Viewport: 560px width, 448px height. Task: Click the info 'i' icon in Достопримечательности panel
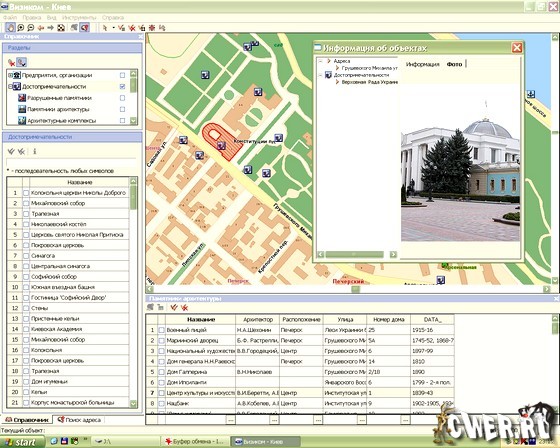(x=35, y=151)
